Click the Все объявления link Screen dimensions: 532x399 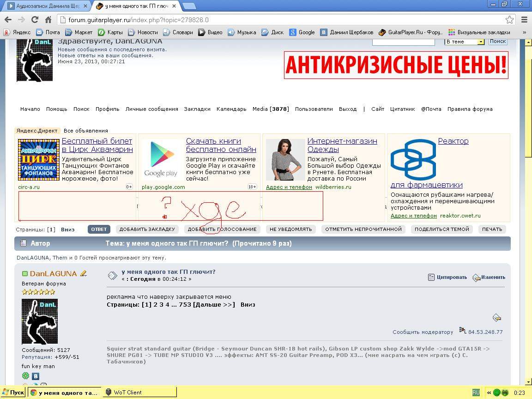click(x=86, y=131)
